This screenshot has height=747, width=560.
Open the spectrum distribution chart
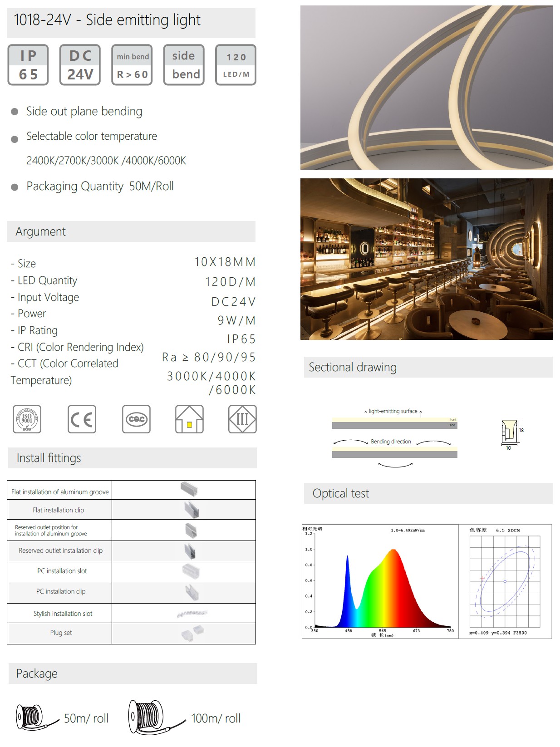pos(380,582)
